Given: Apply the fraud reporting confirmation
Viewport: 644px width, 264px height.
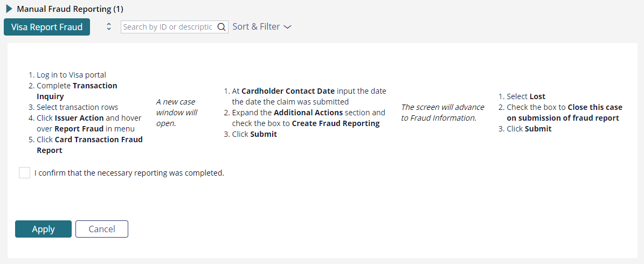Looking at the screenshot, I should pos(44,229).
